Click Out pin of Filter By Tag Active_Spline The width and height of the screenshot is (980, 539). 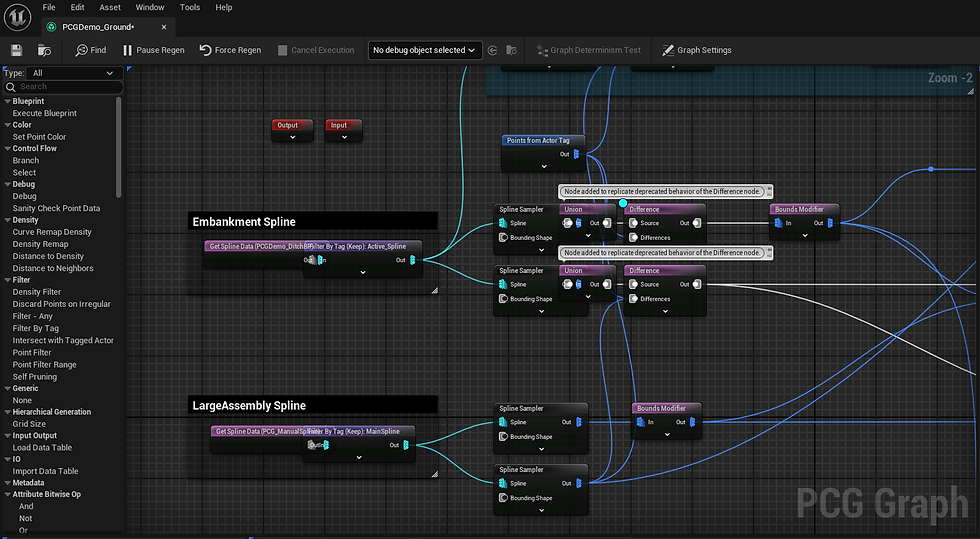point(412,260)
